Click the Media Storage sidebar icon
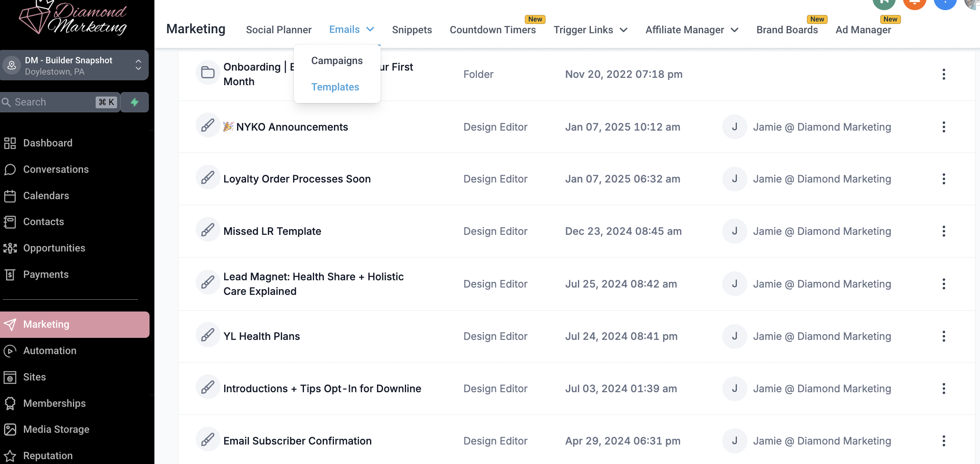 pos(10,430)
